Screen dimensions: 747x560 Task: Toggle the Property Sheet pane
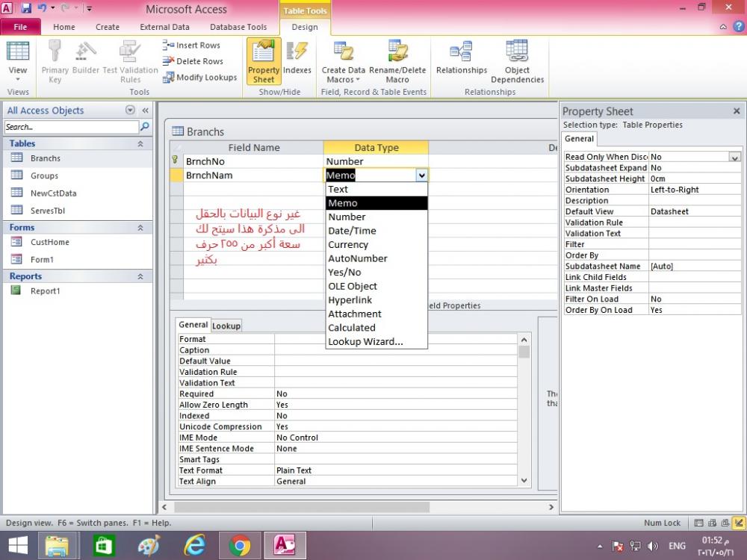(264, 62)
